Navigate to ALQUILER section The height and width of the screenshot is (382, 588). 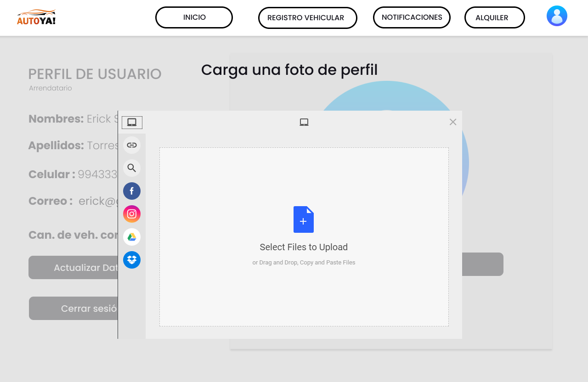click(x=495, y=17)
